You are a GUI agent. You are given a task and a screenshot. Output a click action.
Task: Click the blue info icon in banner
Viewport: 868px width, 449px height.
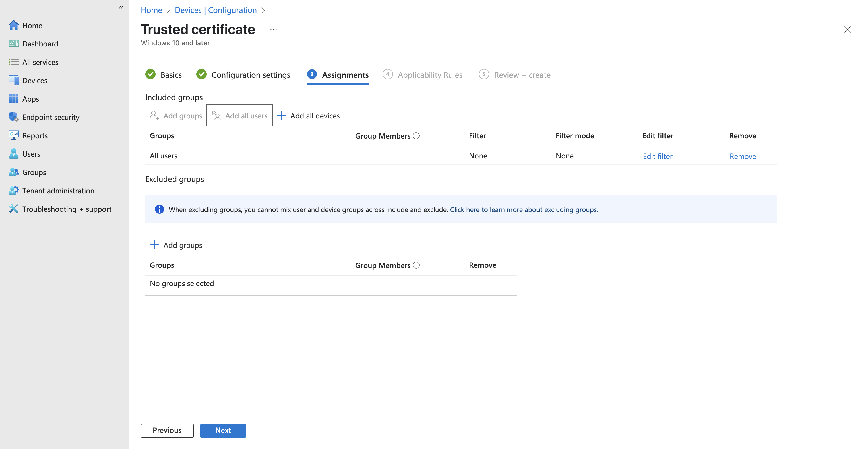(x=159, y=209)
